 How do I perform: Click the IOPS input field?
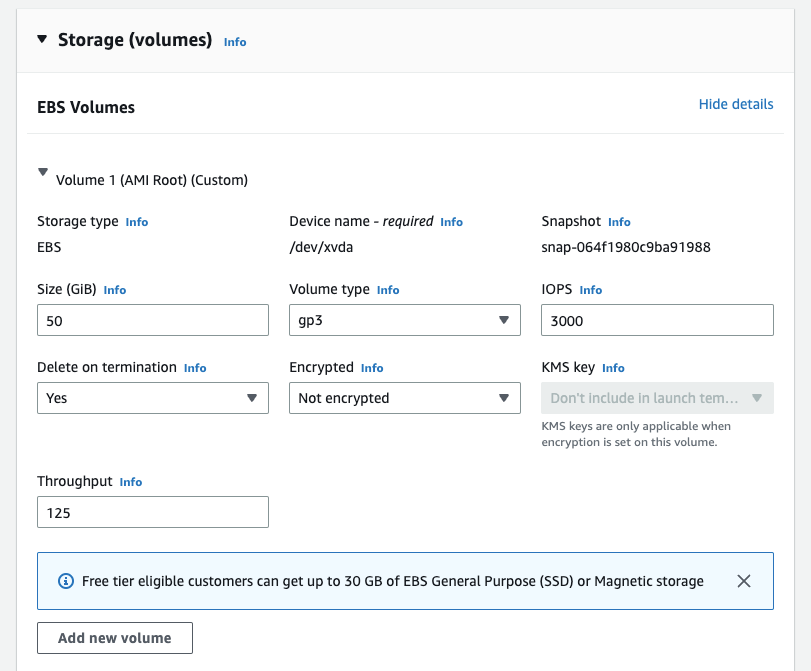click(657, 320)
